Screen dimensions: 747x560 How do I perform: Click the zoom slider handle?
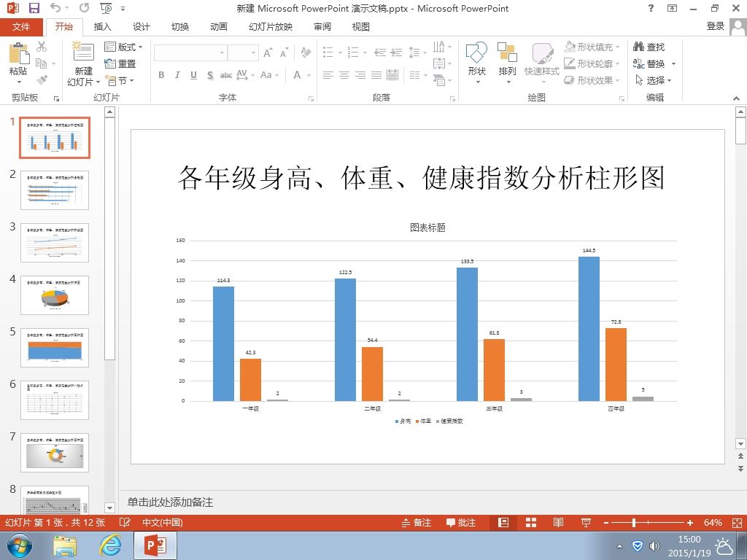[634, 523]
